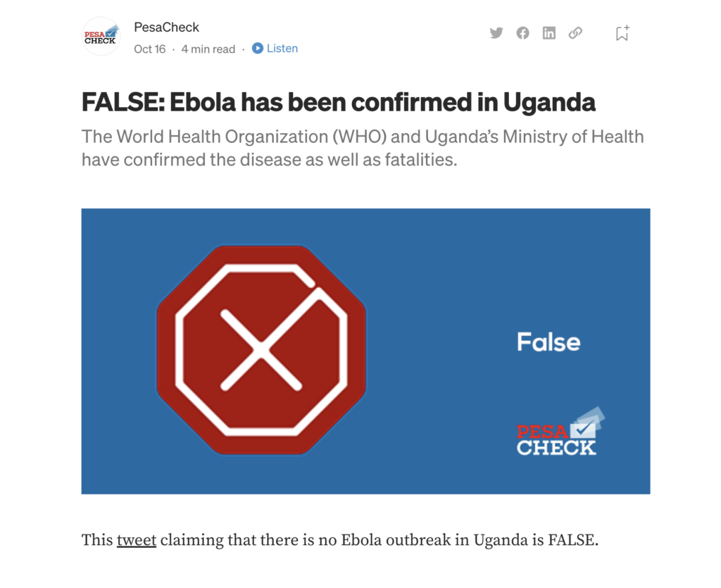
Task: Click the PesaCheck logo inside the image
Action: (560, 432)
